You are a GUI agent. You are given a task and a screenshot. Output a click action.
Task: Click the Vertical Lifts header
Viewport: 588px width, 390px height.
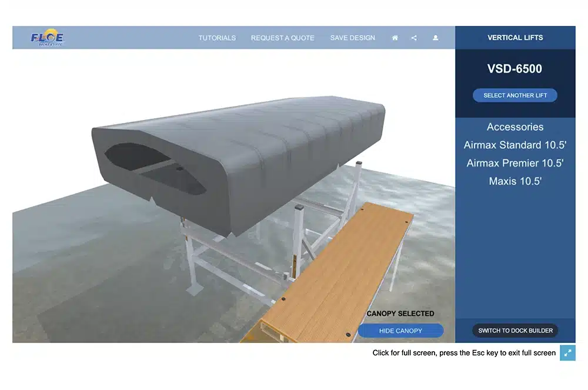point(514,38)
